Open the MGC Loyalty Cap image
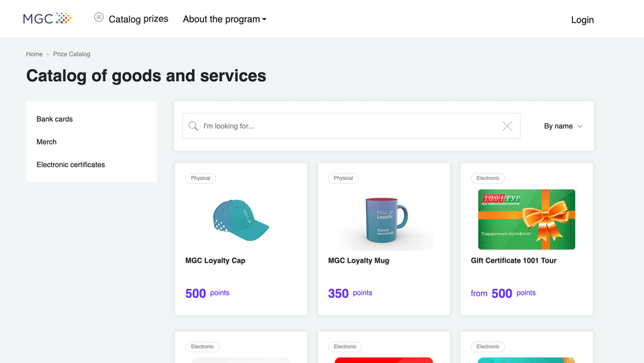644x363 pixels. (x=241, y=219)
